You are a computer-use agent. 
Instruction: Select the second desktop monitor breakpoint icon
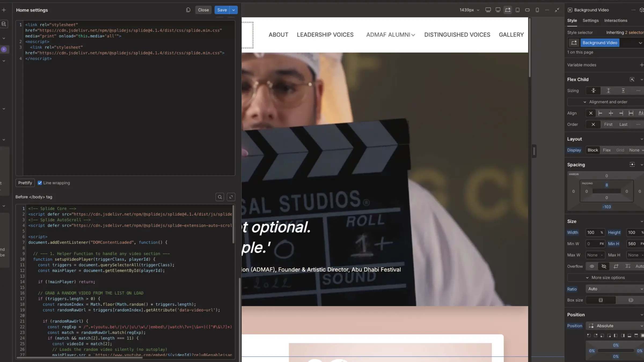click(x=498, y=10)
